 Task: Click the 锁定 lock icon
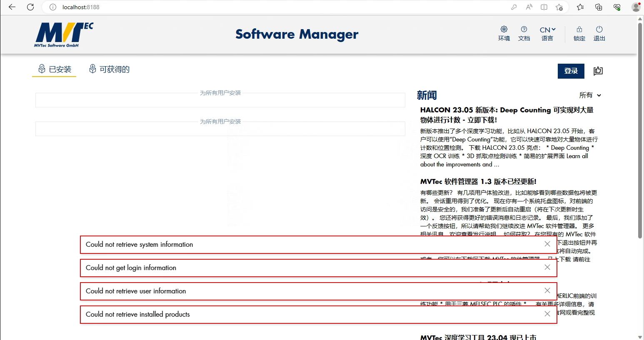pos(579,33)
